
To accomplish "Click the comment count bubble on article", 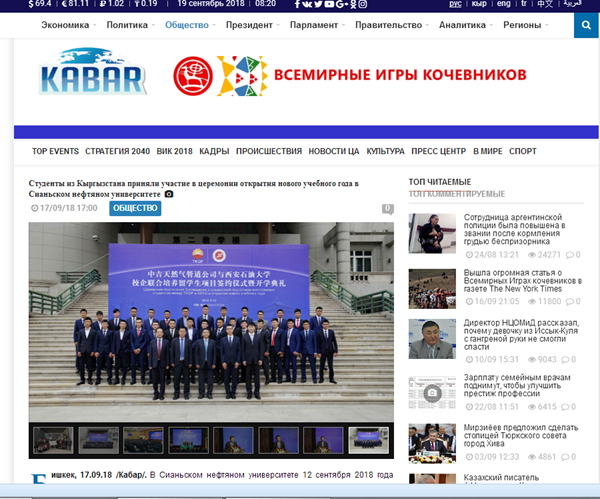I will (x=387, y=209).
